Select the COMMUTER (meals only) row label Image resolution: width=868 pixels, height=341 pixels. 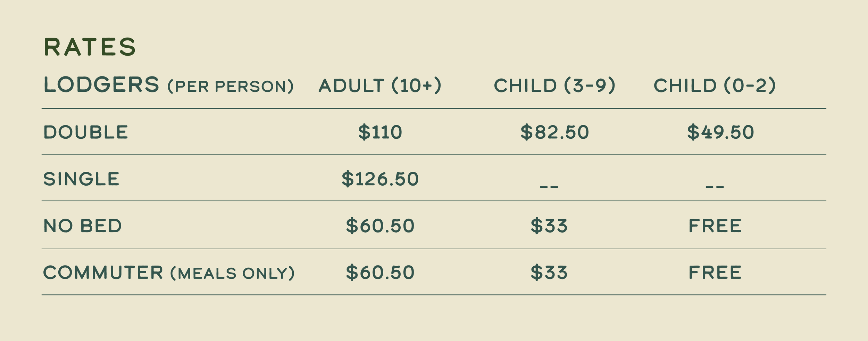[x=169, y=273]
